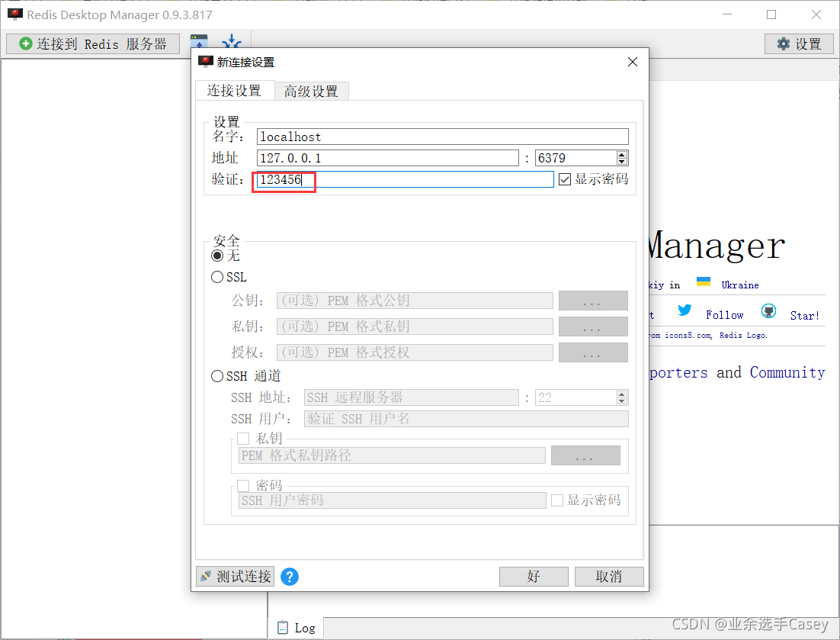
Task: Minimize the Redis Desktop Manager window
Action: 727,14
